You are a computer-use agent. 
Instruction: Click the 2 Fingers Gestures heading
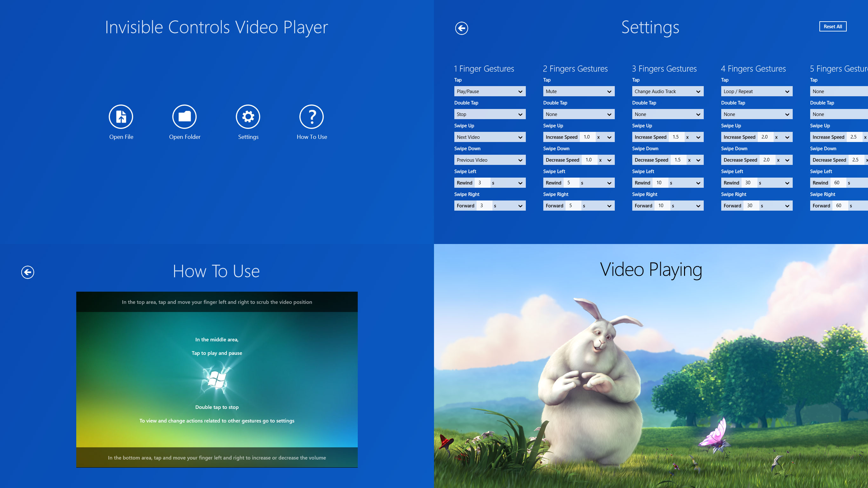[x=575, y=69]
